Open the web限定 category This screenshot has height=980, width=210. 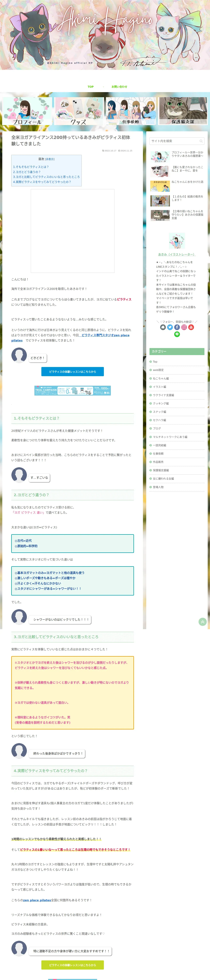(158, 370)
